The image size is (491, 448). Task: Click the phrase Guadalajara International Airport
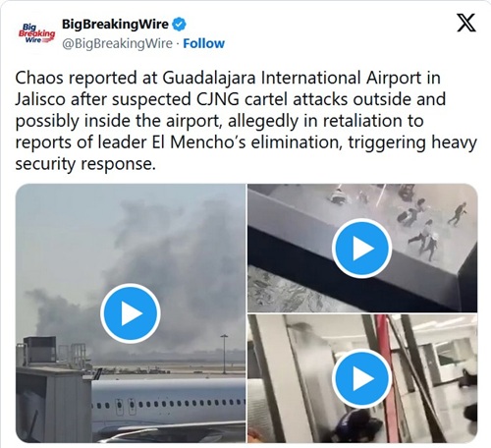pos(292,78)
